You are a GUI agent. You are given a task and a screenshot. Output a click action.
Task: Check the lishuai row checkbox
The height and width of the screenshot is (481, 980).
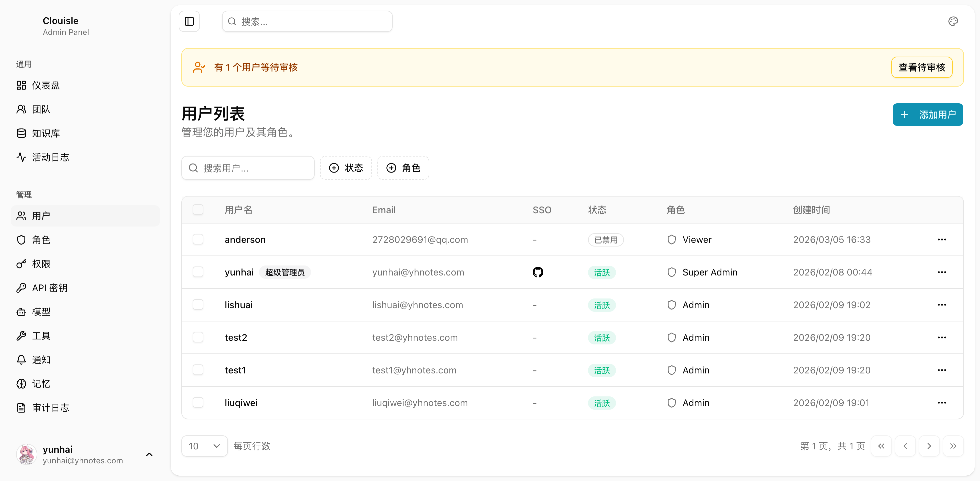[198, 305]
